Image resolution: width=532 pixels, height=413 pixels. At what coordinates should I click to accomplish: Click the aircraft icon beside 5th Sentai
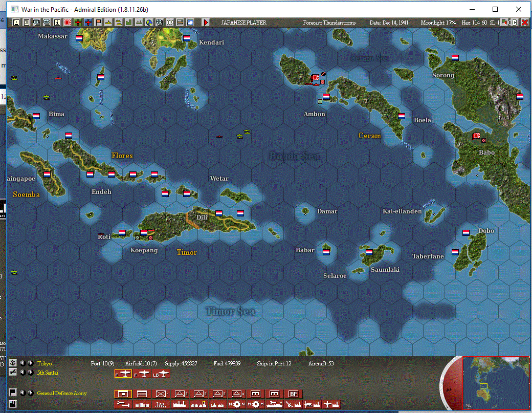coord(13,372)
